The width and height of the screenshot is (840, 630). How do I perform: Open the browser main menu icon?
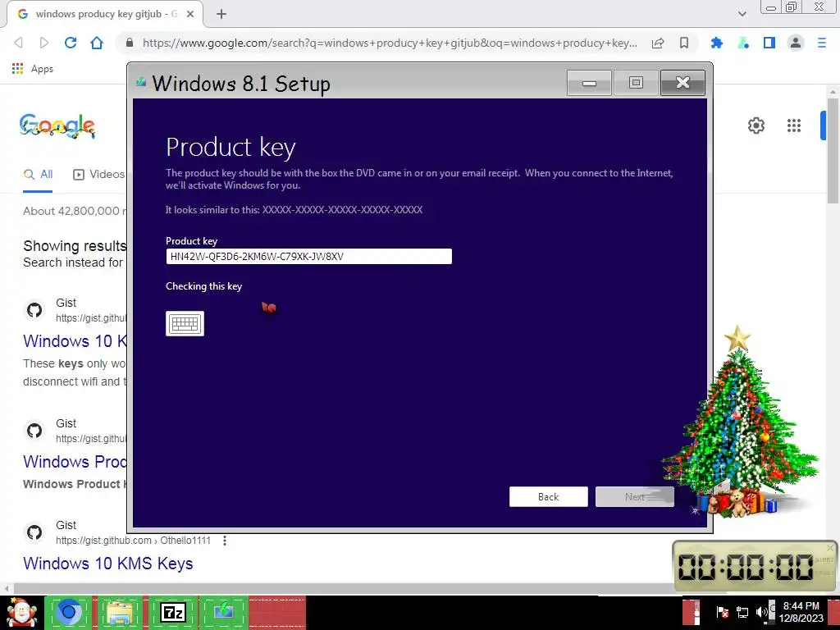(822, 43)
